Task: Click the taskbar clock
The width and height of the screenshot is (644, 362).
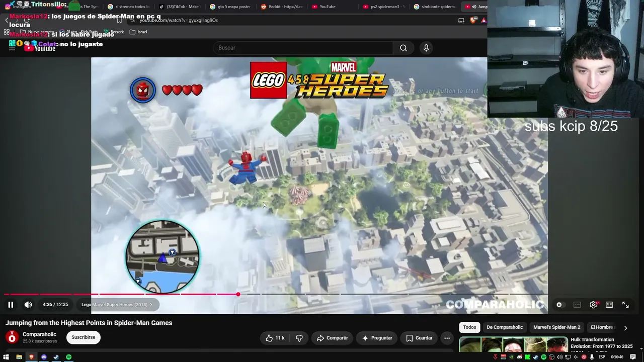Action: point(617,357)
